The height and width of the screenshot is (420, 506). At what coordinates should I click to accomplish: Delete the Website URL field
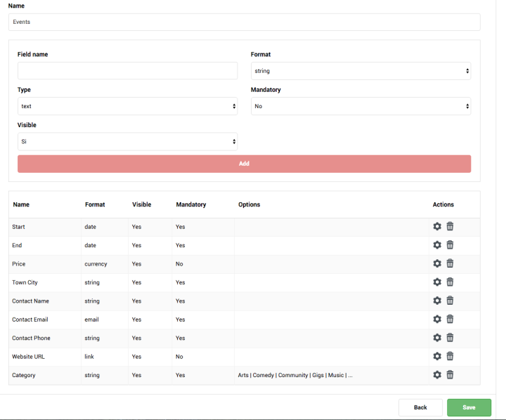450,356
